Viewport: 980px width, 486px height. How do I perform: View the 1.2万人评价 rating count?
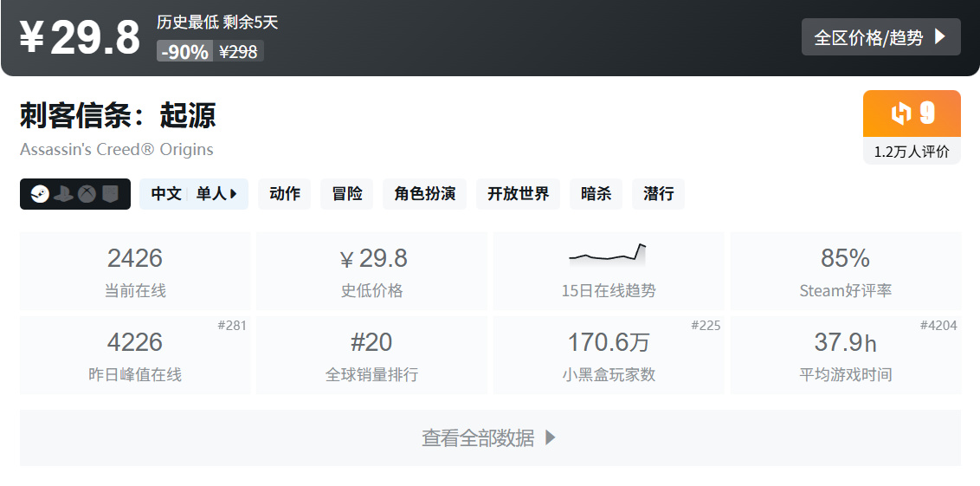pos(912,152)
